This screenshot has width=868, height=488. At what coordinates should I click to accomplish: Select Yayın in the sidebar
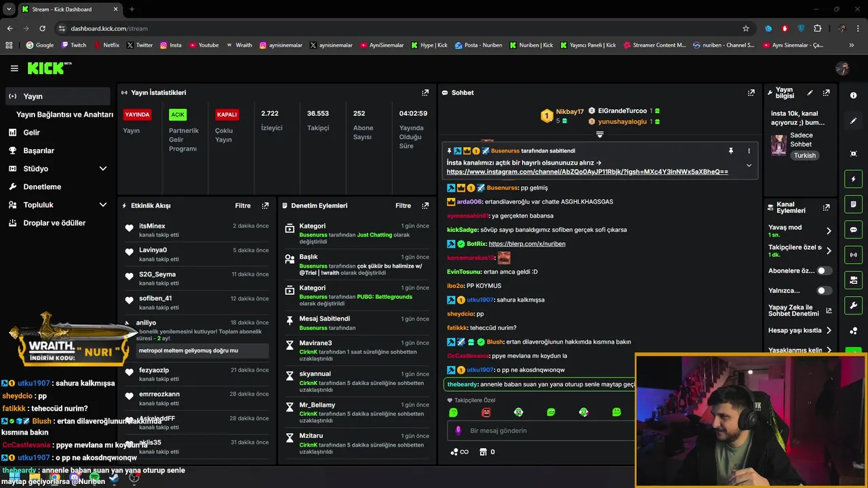pyautogui.click(x=57, y=96)
